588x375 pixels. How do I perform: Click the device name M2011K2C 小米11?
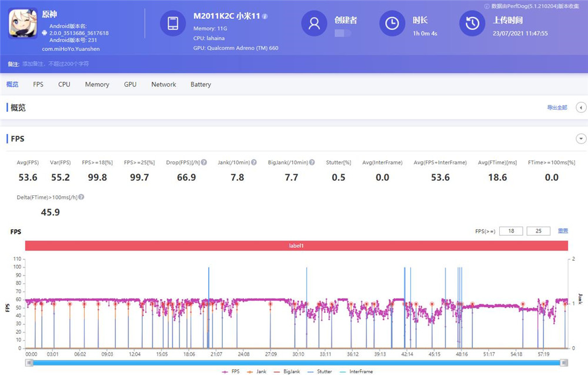(226, 16)
